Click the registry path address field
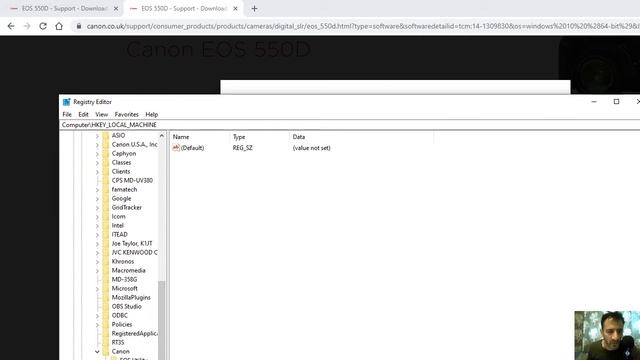Screen dimensions: 640x360 click(350, 125)
